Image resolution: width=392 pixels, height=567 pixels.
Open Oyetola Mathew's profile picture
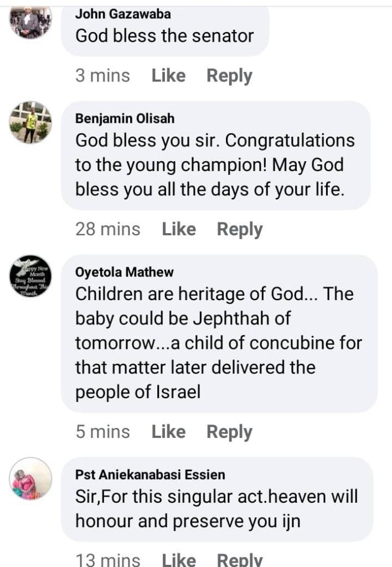coord(31,276)
